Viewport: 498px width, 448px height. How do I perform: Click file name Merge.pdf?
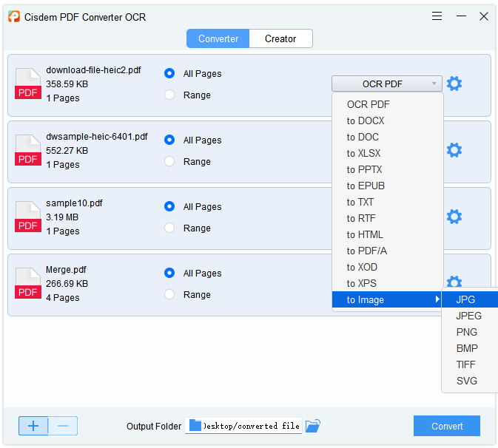(66, 270)
